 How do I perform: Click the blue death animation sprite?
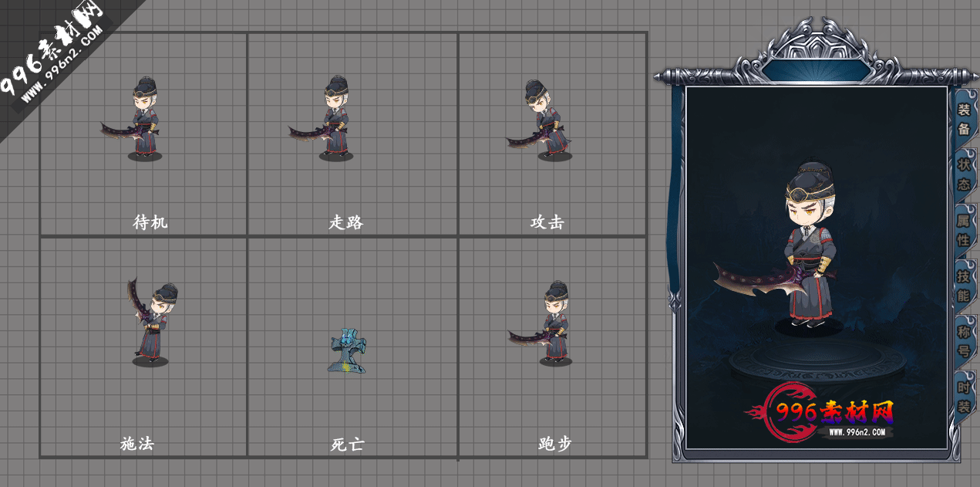(347, 351)
